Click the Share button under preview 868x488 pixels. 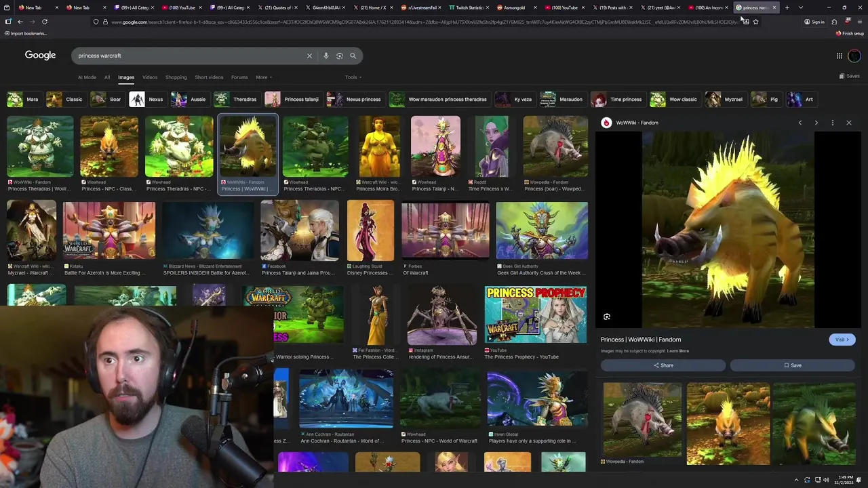tap(663, 365)
